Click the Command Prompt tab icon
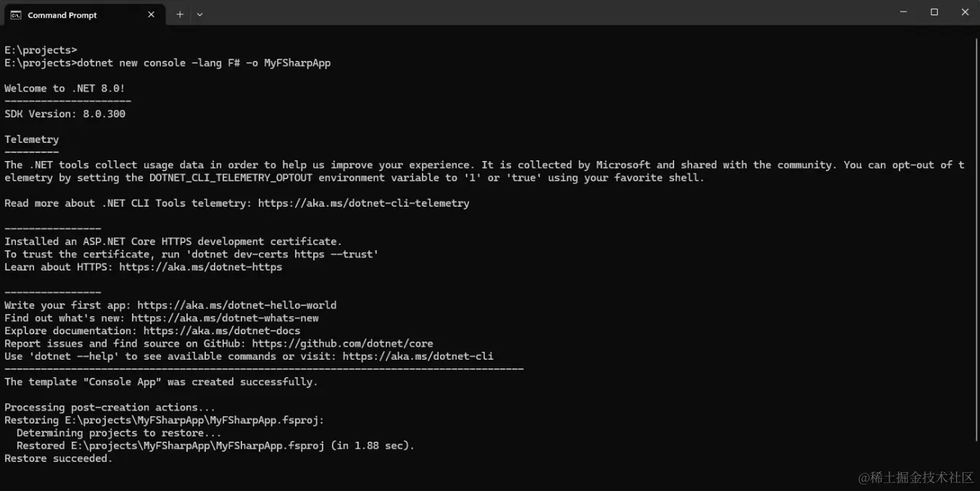This screenshot has width=980, height=491. pos(15,15)
